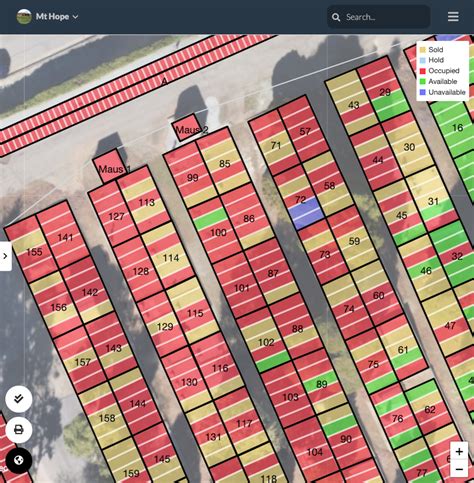The height and width of the screenshot is (483, 474).
Task: Click plot number 129
Action: click(x=165, y=327)
